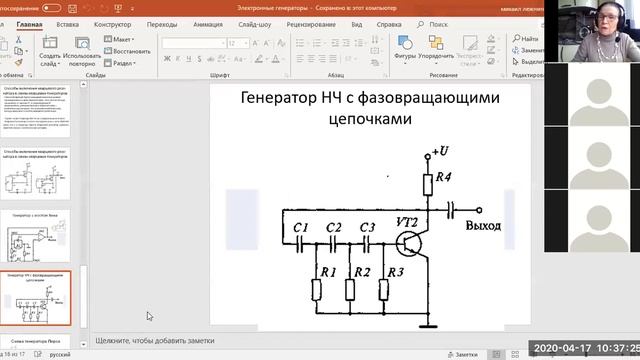
Task: Open the Главная ribbon tab
Action: 29,24
